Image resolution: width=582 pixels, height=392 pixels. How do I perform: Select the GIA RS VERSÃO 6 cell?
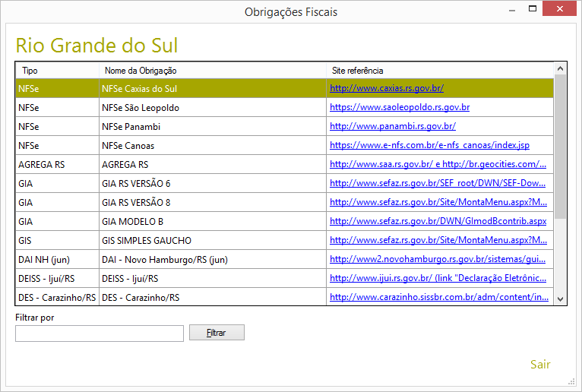pyautogui.click(x=213, y=183)
